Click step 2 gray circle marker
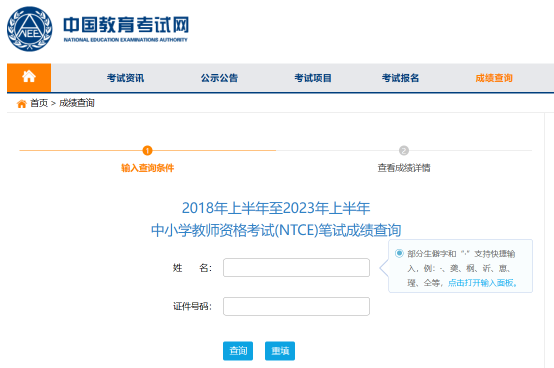Screen dimensions: 554x368 pyautogui.click(x=404, y=150)
